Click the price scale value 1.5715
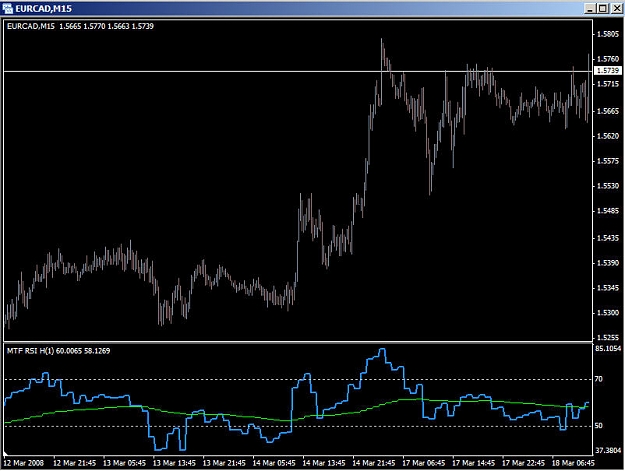625x471 pixels. 607,84
